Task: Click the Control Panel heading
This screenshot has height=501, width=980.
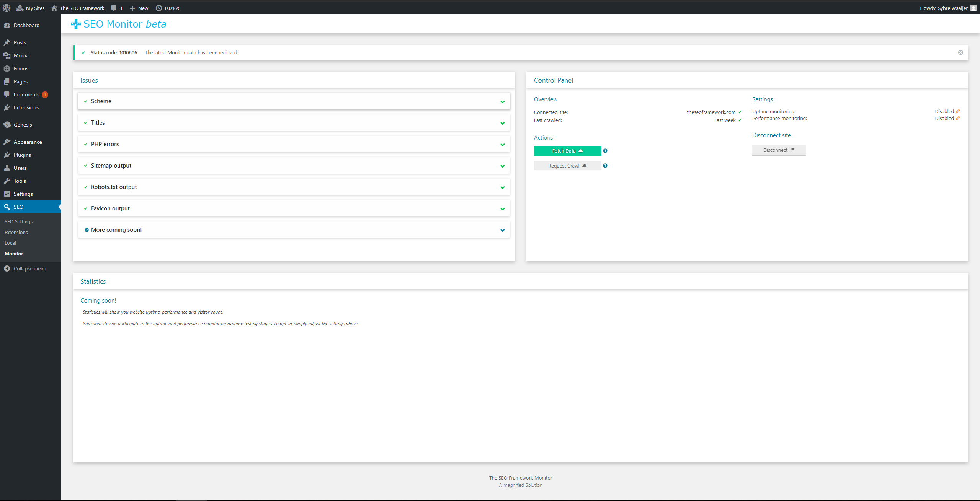Action: 553,80
